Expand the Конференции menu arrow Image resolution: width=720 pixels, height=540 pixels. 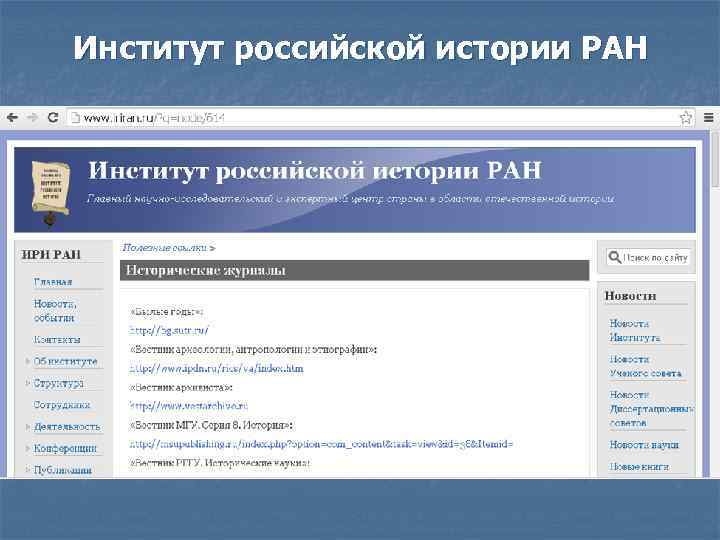pos(28,448)
